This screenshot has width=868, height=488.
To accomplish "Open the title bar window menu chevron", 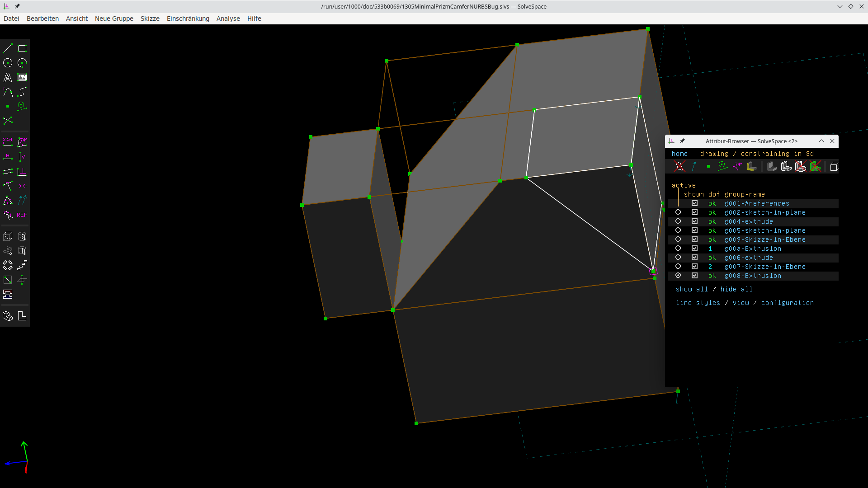I will point(840,6).
